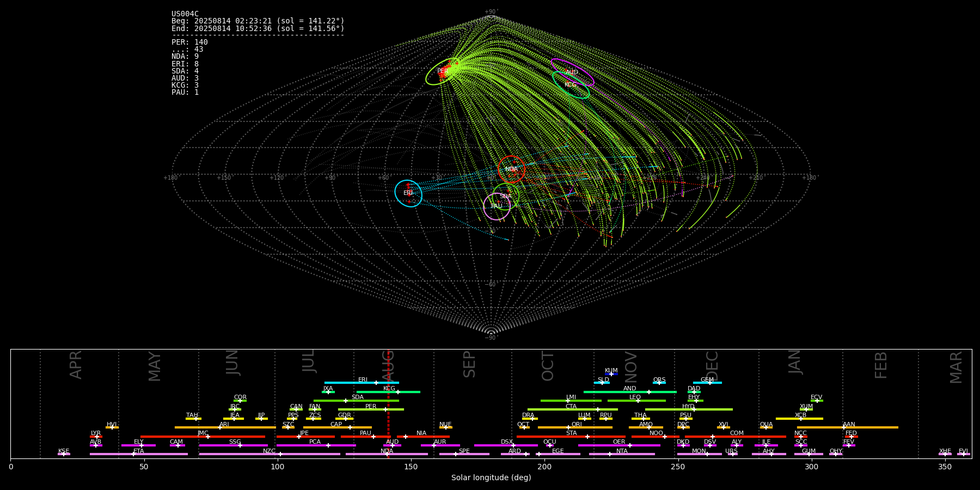Screen dimensions: 980x490
Task: Select the SSG purple bar in timeline
Action: (233, 445)
